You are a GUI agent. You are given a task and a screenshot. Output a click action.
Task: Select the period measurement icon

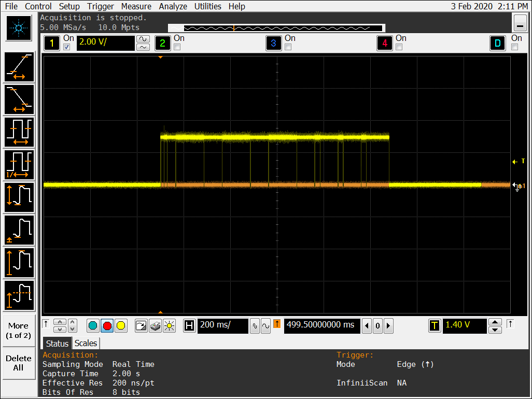19,132
